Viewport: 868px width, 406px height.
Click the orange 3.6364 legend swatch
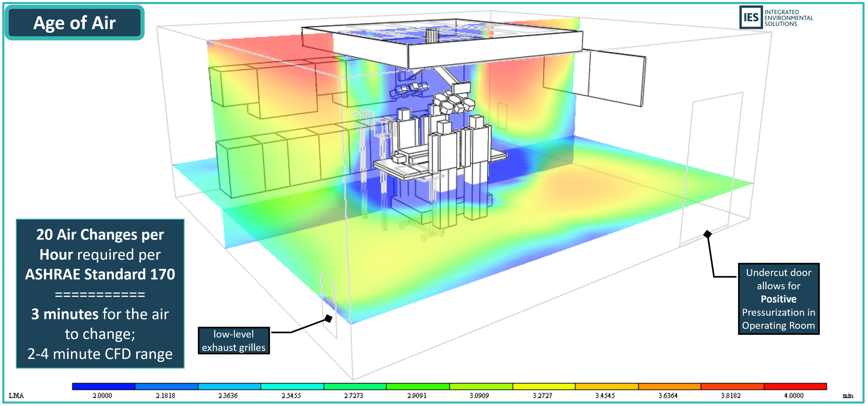point(669,387)
